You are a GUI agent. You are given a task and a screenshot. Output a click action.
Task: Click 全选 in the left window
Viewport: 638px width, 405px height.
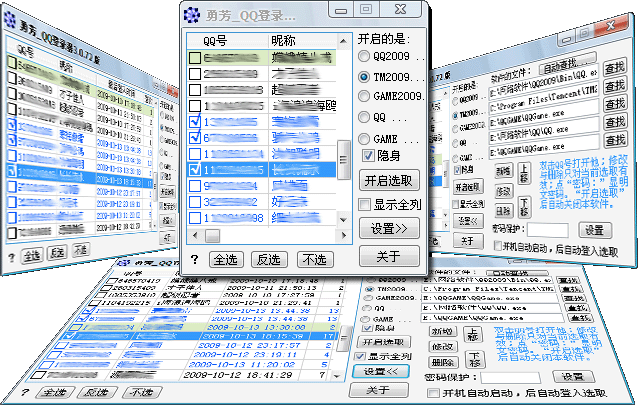32,255
